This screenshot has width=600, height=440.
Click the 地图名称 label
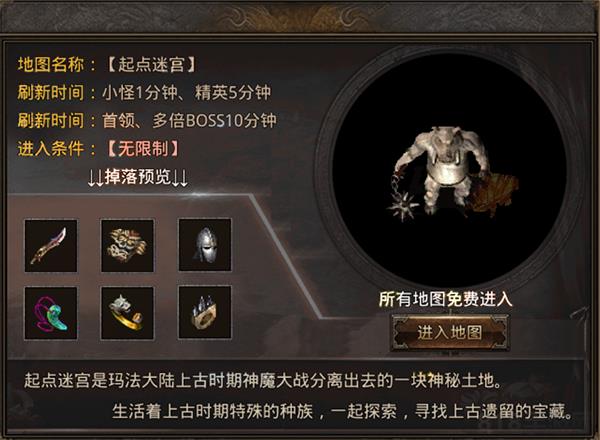click(51, 64)
